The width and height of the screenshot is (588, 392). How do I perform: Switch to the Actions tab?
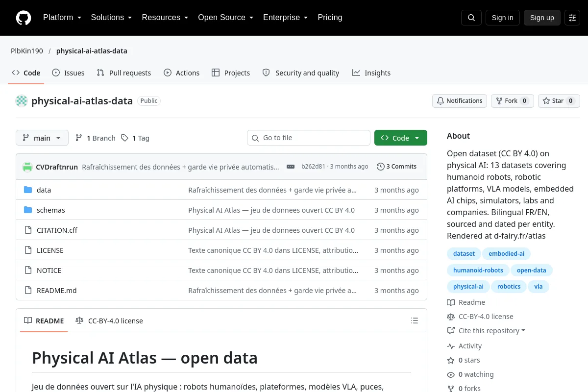pos(182,73)
